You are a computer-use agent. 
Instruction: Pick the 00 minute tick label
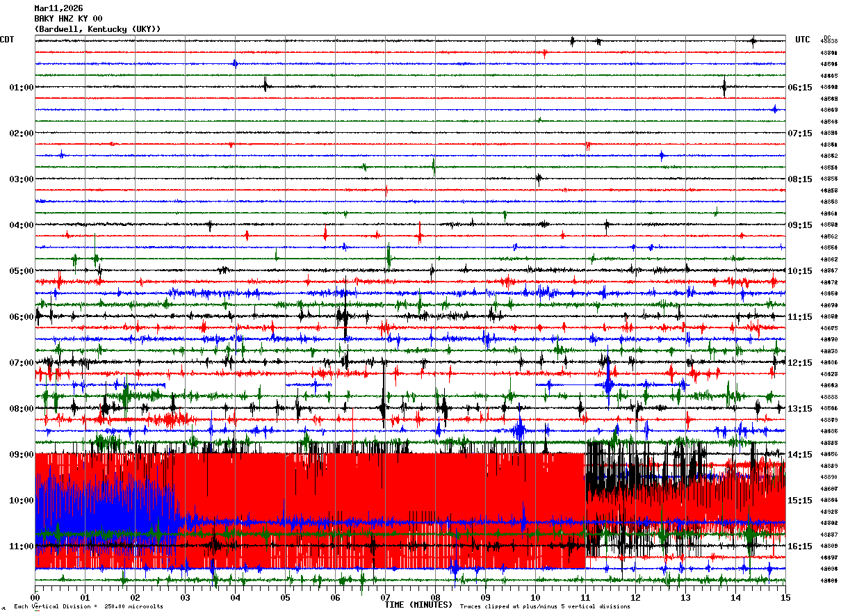tap(35, 597)
